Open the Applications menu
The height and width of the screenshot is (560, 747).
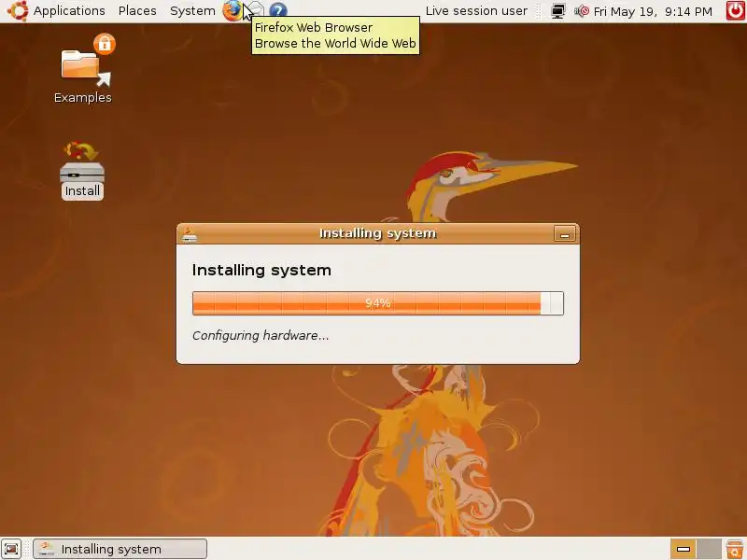(69, 10)
